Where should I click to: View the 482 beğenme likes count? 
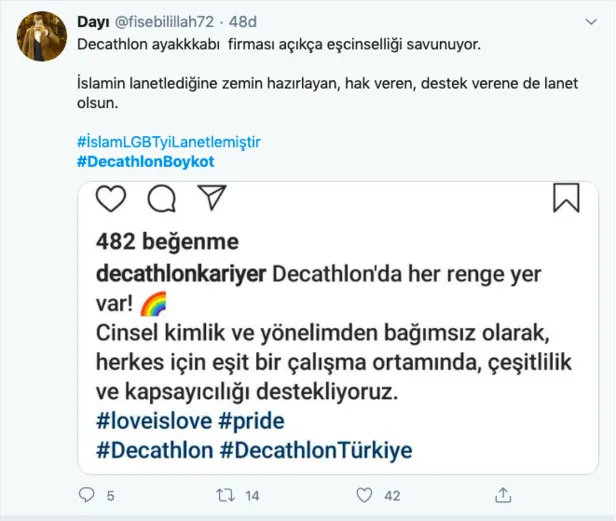click(168, 242)
